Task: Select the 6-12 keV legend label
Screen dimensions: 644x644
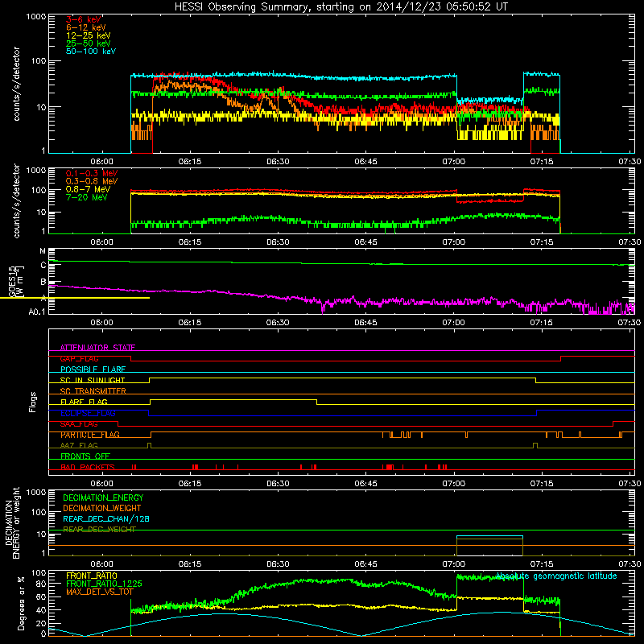Action: click(86, 27)
